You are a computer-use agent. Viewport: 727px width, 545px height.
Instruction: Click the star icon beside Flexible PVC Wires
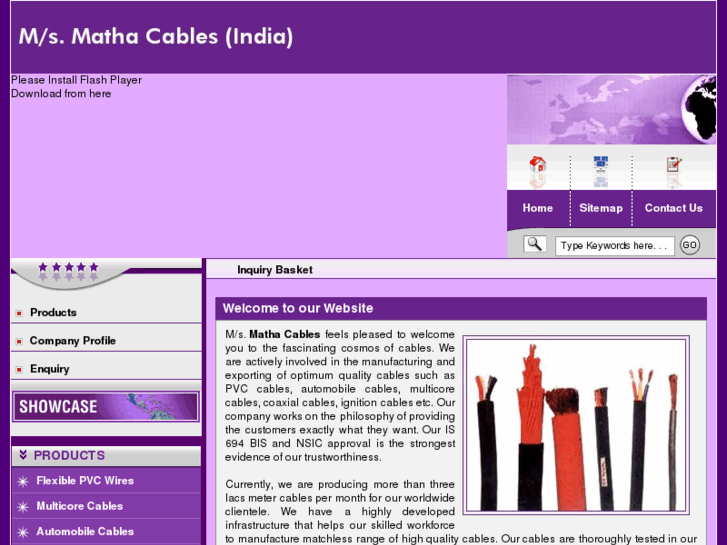[x=23, y=481]
